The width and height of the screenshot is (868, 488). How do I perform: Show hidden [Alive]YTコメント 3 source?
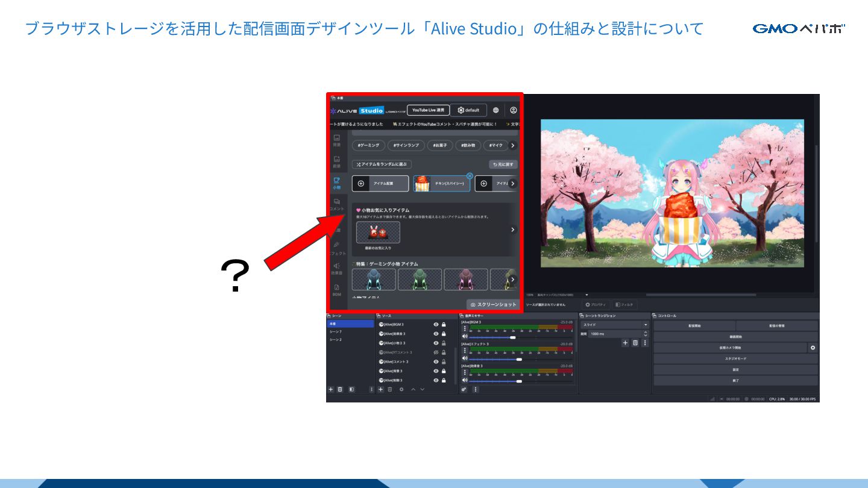click(436, 352)
